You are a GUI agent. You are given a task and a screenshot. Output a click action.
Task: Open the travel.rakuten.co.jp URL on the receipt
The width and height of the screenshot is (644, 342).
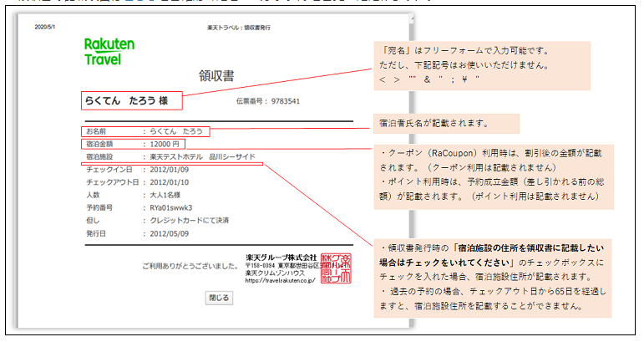click(x=280, y=281)
